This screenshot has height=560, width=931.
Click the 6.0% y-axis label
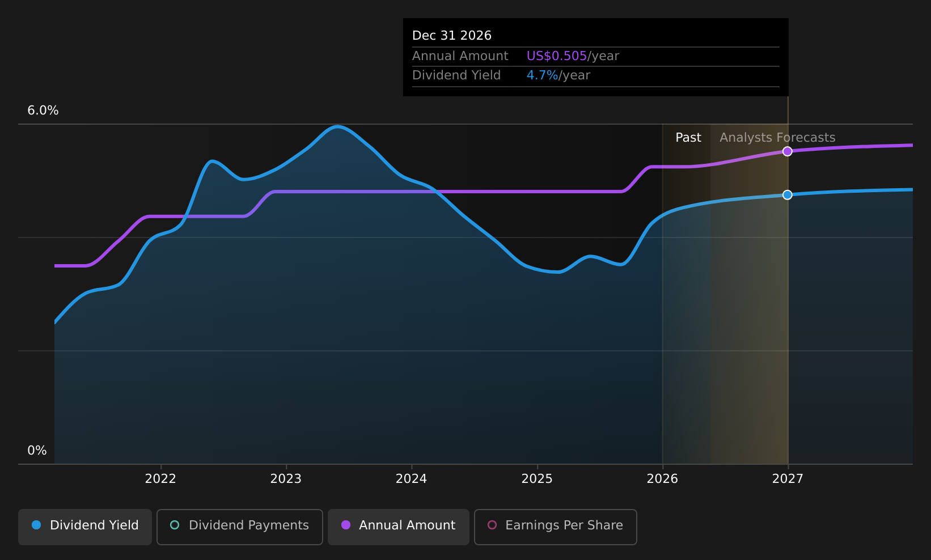[x=43, y=111]
